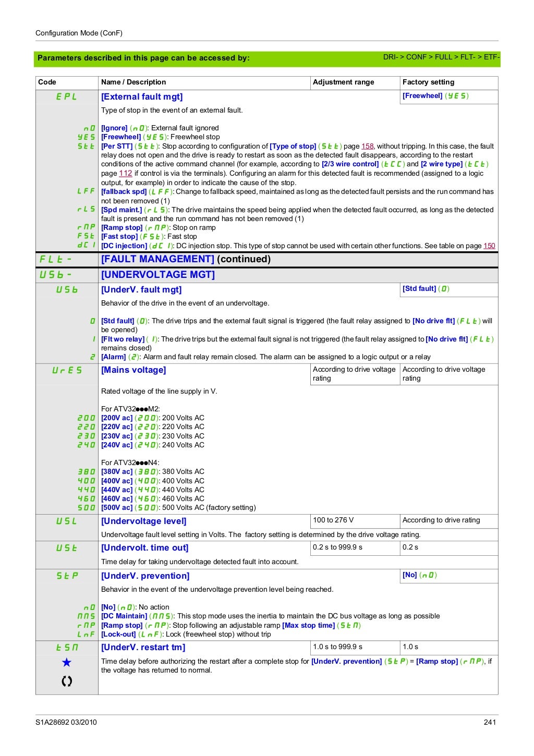Click the [Undervoltage level] parameter name
Screen dimensions: 534x756
[x=144, y=521]
